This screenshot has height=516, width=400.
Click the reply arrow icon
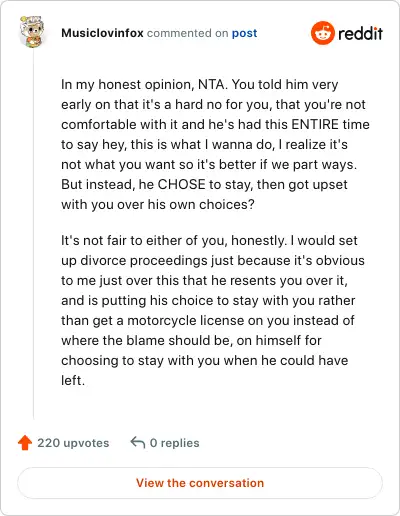(x=138, y=443)
